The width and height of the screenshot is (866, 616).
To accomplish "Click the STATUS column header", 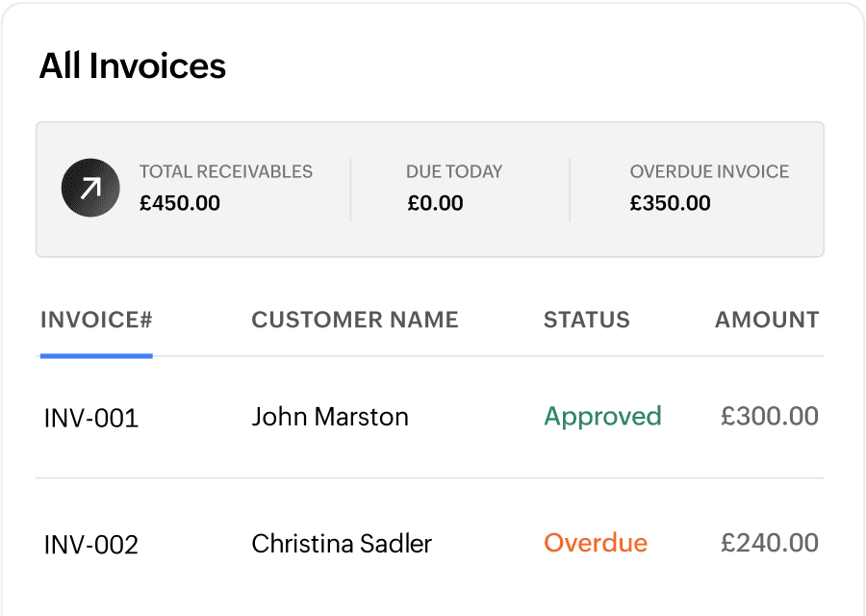I will [587, 320].
